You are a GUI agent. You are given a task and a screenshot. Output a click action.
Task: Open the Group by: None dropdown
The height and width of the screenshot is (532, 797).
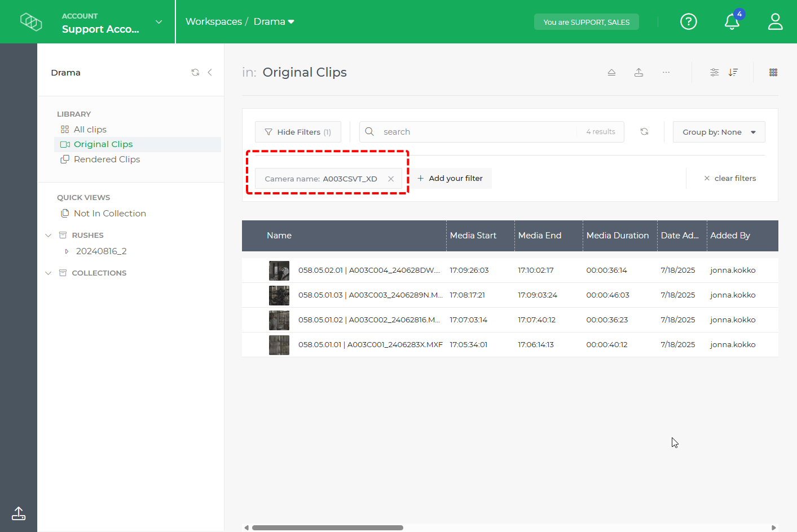[x=719, y=132]
